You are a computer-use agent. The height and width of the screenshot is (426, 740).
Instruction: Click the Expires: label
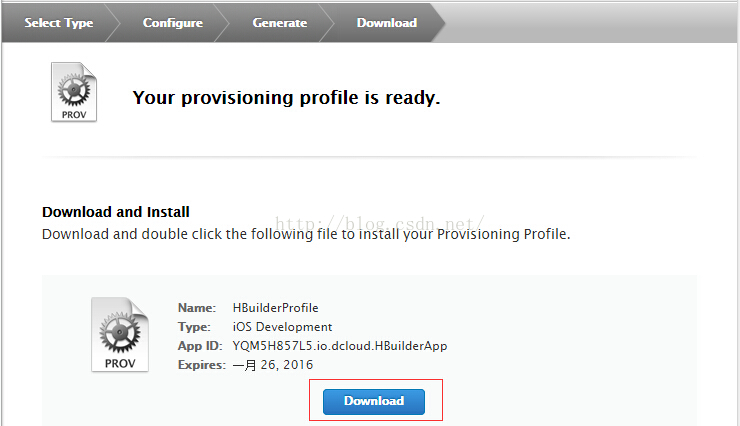point(202,365)
